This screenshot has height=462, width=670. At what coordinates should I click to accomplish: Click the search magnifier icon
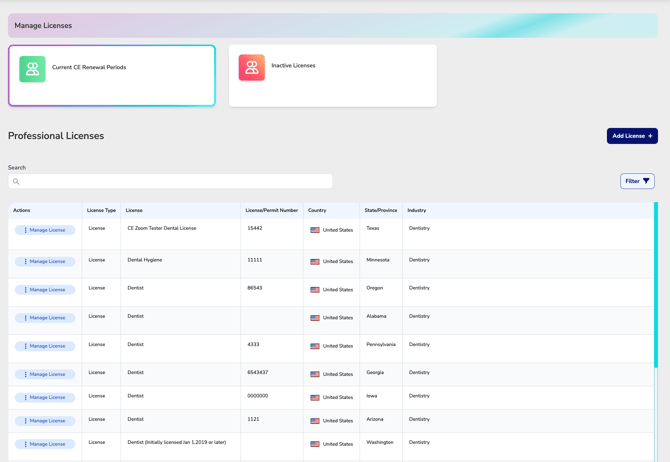[x=16, y=182]
